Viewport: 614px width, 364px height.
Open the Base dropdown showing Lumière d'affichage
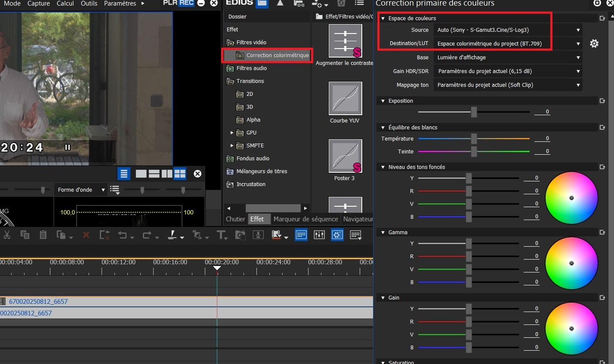tap(509, 58)
